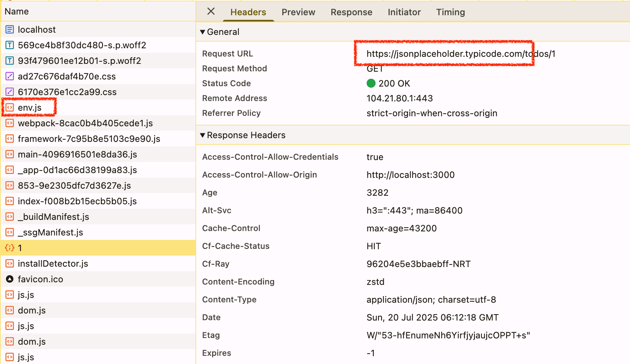The width and height of the screenshot is (630, 364).
Task: Select the webpack-8cac0b4b405cede1.js request
Action: tap(85, 123)
